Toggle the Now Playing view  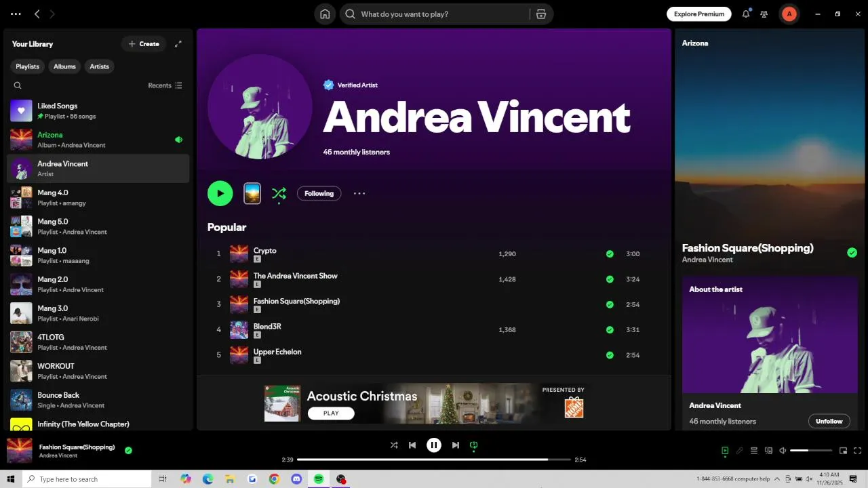click(725, 451)
